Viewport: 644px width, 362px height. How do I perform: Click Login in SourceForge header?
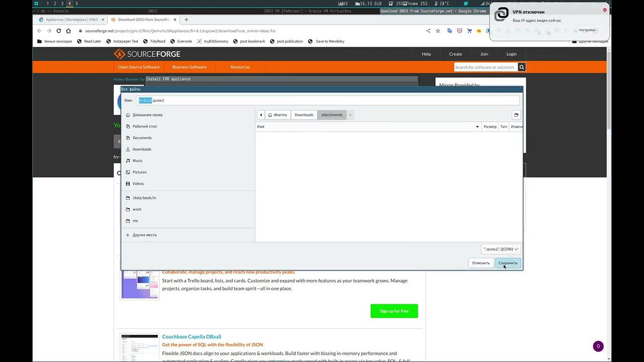[511, 54]
